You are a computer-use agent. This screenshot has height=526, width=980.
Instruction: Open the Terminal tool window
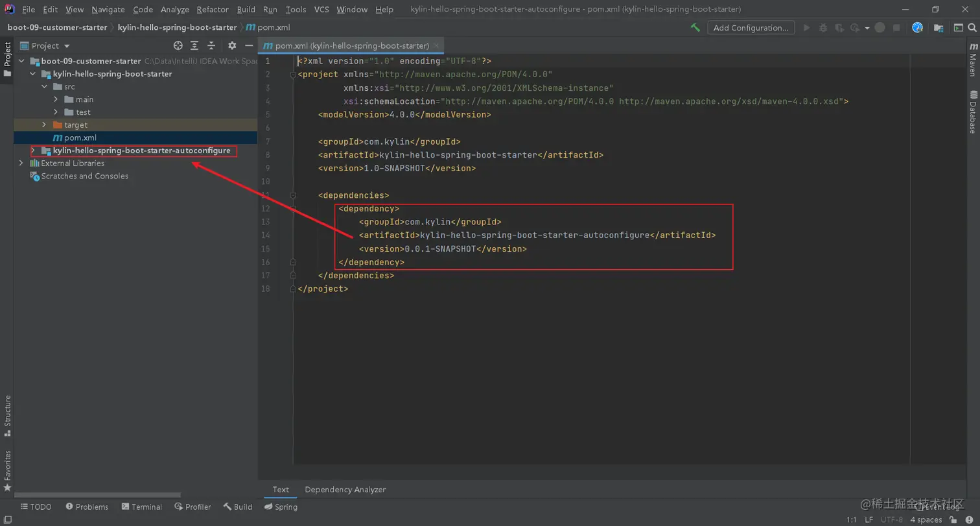click(141, 507)
